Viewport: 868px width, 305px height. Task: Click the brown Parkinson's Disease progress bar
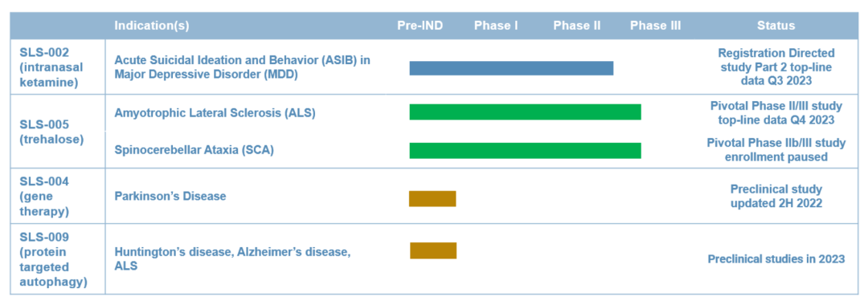click(x=432, y=198)
